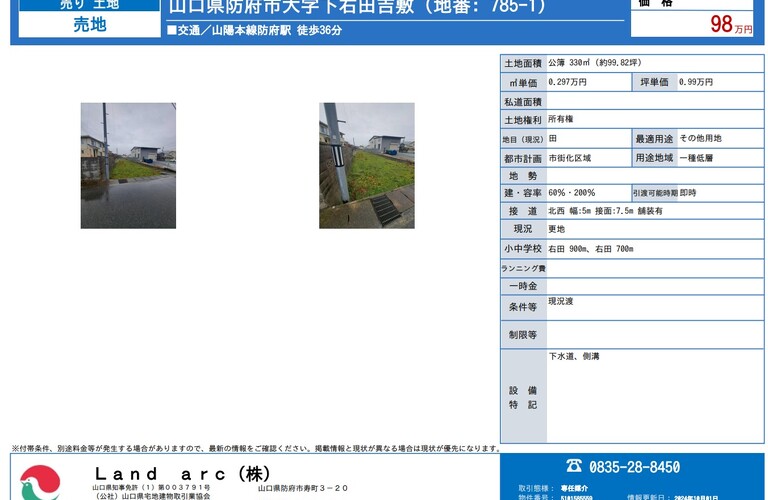Screen dimensions: 768x500
Task: Click the ㎡単価 value 0.297万円
Action: click(x=567, y=82)
